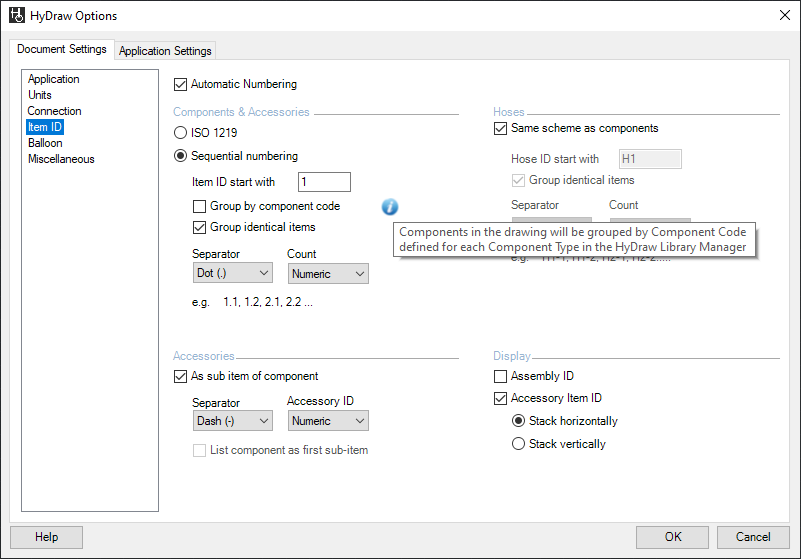Screen dimensions: 801x559
Task: Select Balloon in the settings list
Action: (45, 143)
